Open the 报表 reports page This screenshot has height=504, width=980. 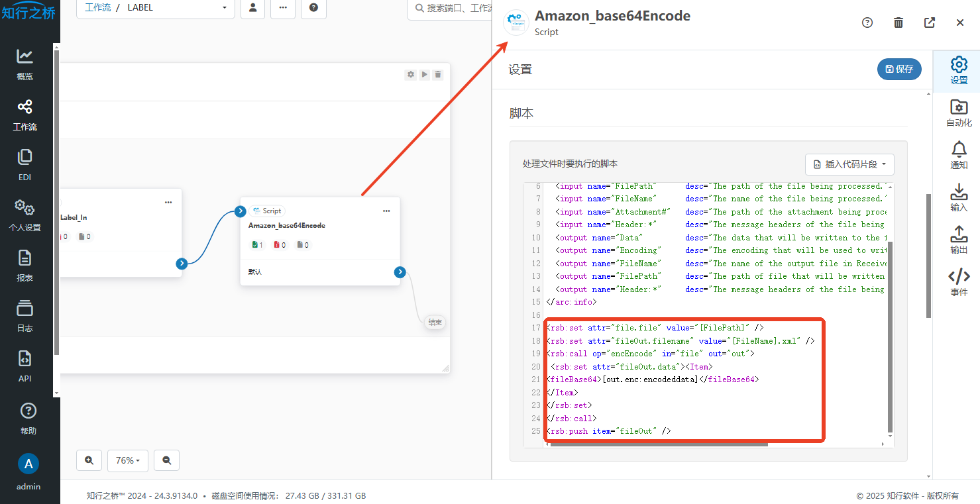coord(25,266)
